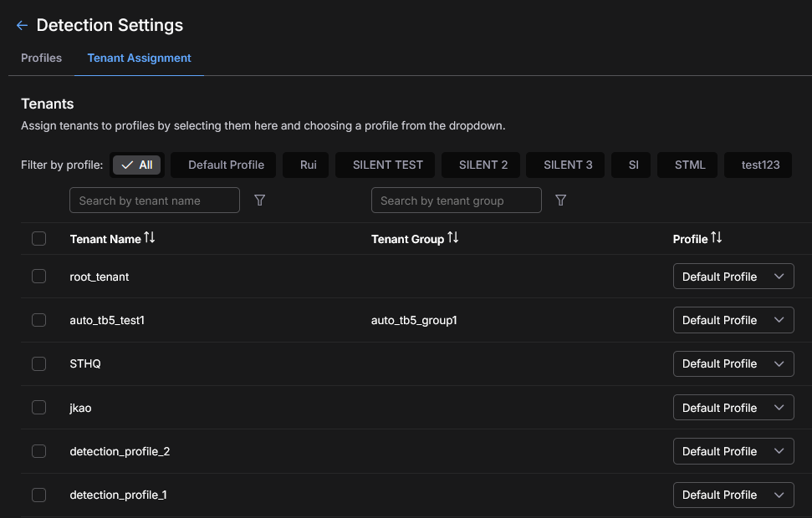The image size is (812, 518).
Task: Click the Search by tenant name field
Action: (x=155, y=201)
